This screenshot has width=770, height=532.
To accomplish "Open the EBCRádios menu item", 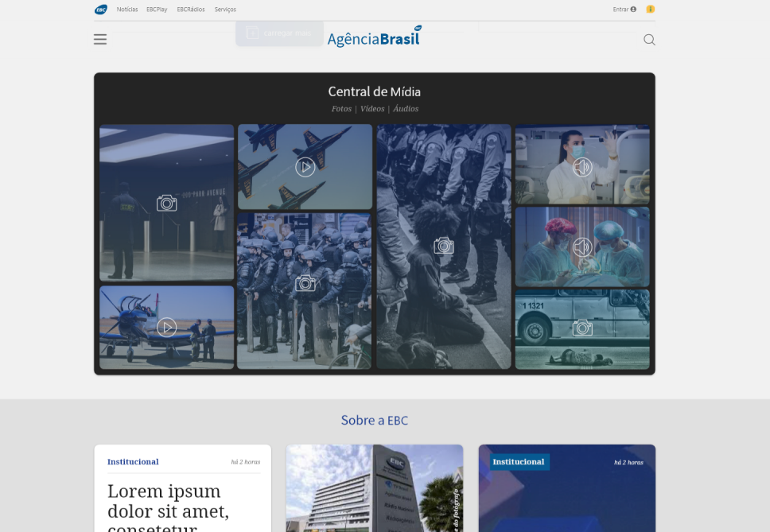I will tap(191, 10).
